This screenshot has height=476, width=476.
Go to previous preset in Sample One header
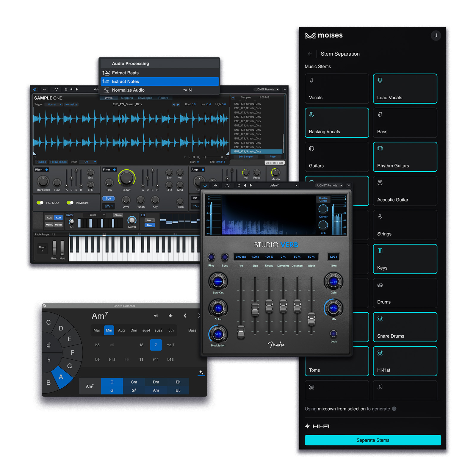[71, 89]
